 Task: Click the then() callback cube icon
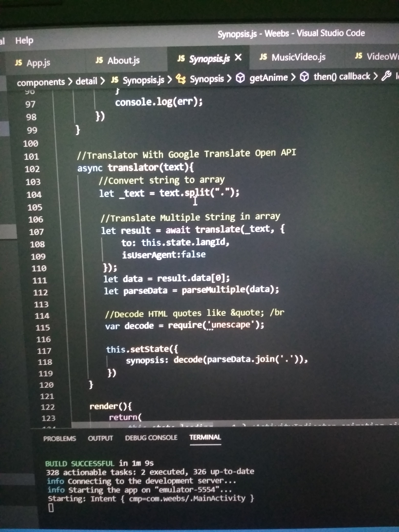[304, 77]
